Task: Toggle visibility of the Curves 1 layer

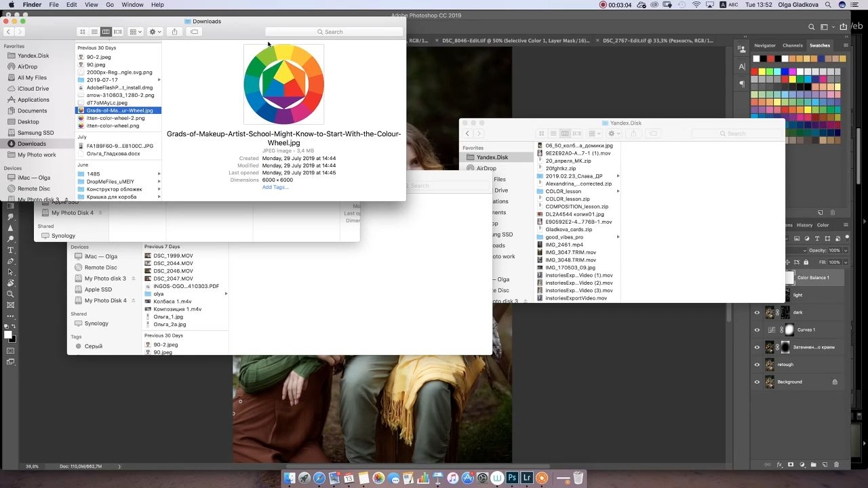Action: click(757, 330)
